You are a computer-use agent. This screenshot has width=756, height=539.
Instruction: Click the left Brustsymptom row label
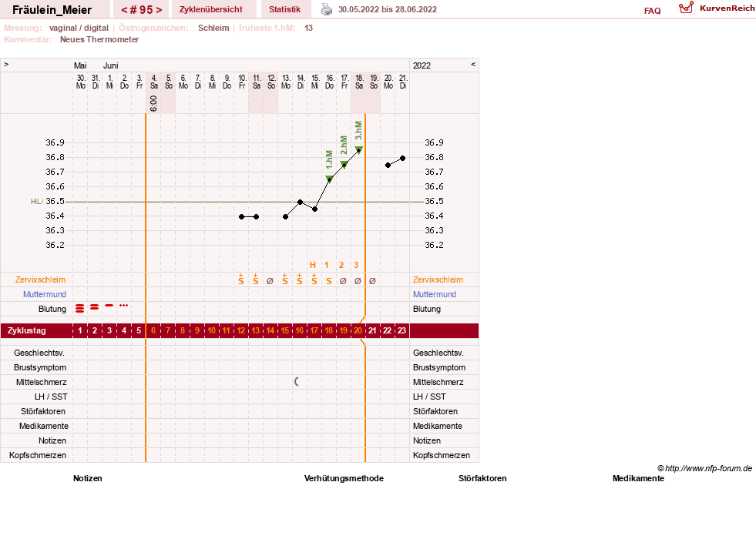tap(40, 367)
